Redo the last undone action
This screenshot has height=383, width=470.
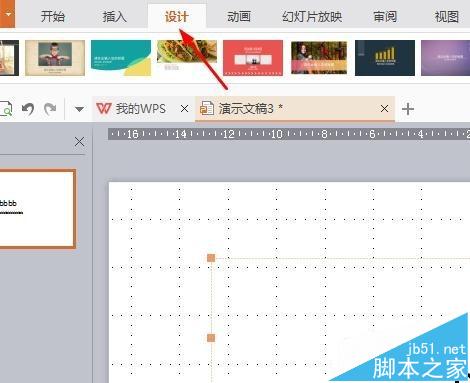[x=50, y=109]
